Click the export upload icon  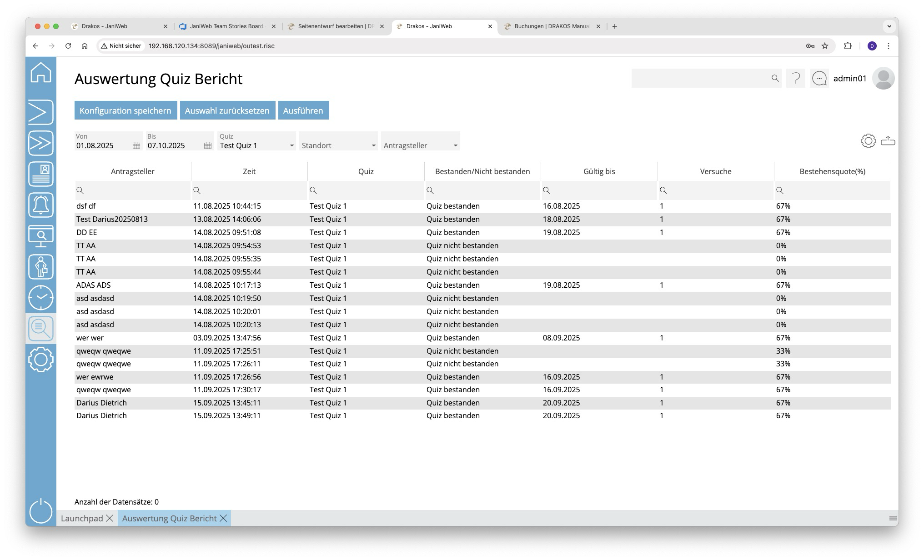tap(888, 141)
